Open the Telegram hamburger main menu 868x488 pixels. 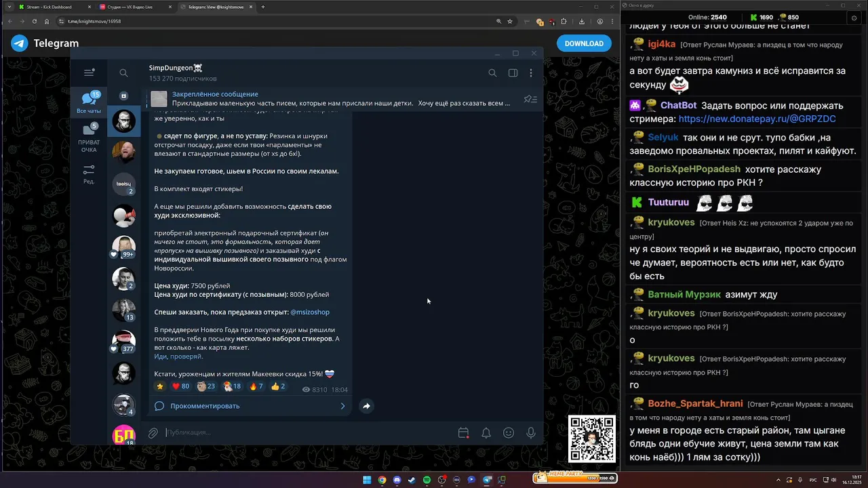[x=89, y=73]
